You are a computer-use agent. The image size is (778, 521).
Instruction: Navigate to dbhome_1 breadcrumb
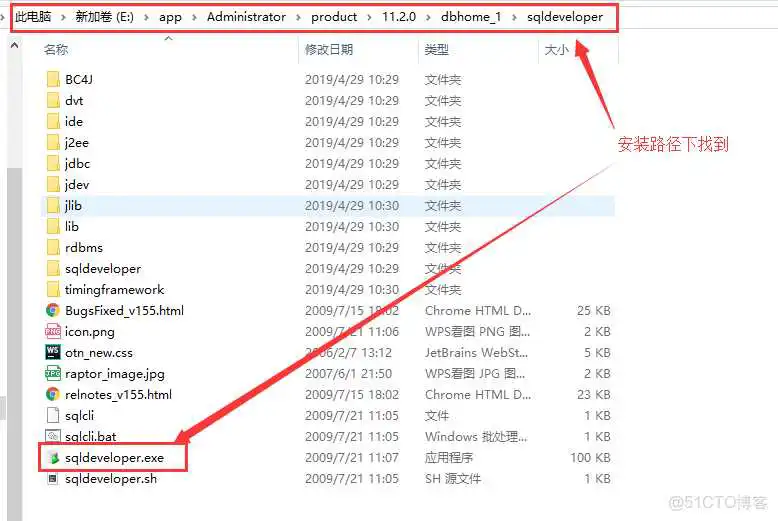pos(471,17)
